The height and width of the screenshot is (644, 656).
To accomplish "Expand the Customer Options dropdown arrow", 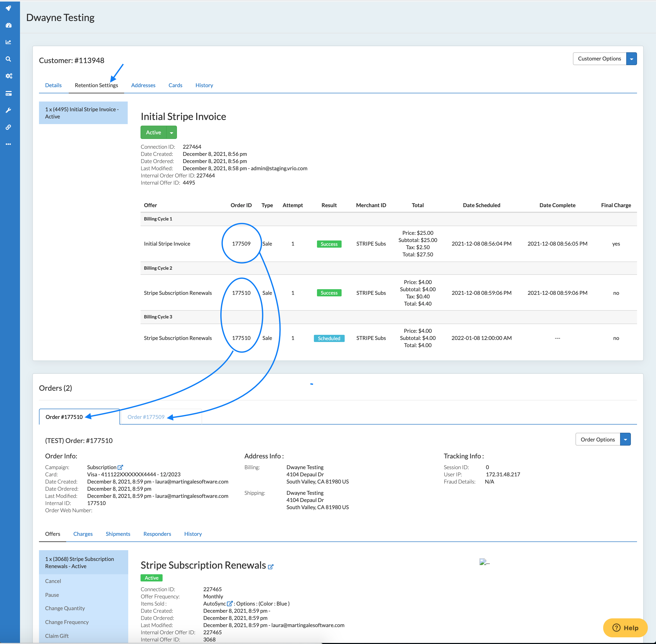I will tap(631, 59).
